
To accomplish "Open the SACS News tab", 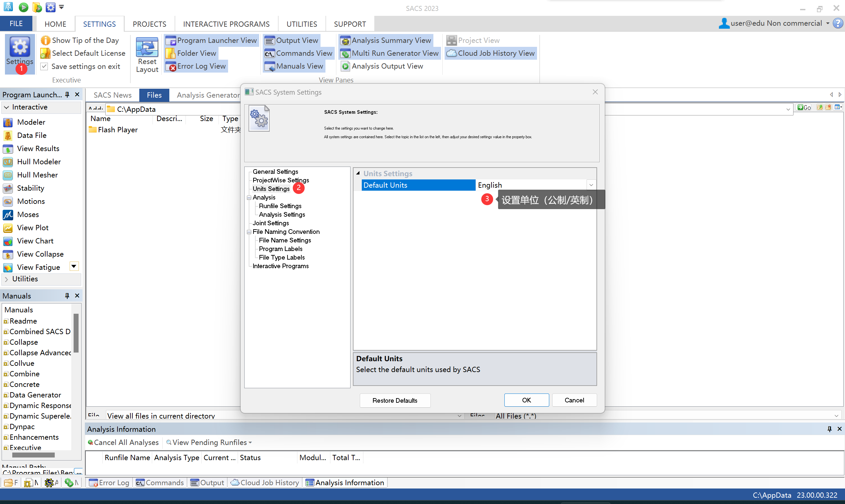I will point(112,95).
